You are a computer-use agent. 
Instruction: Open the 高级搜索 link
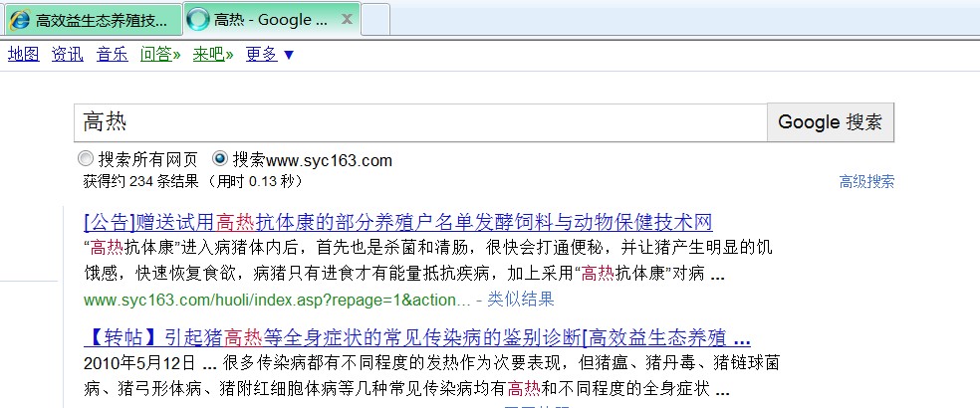click(865, 181)
